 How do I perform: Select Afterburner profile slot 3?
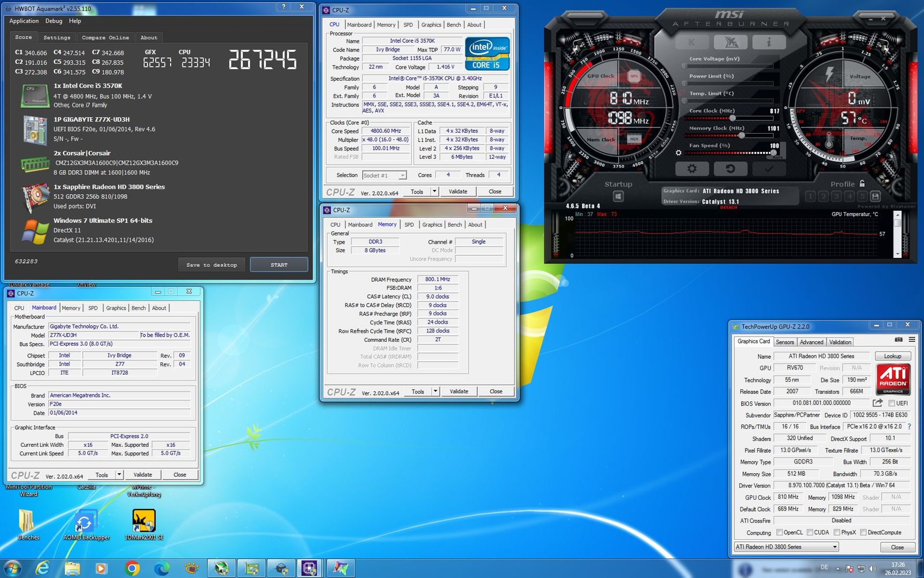[x=837, y=196]
